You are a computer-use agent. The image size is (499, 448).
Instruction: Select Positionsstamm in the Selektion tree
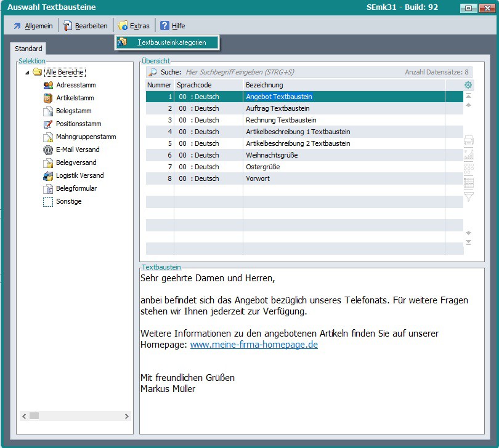[x=79, y=124]
